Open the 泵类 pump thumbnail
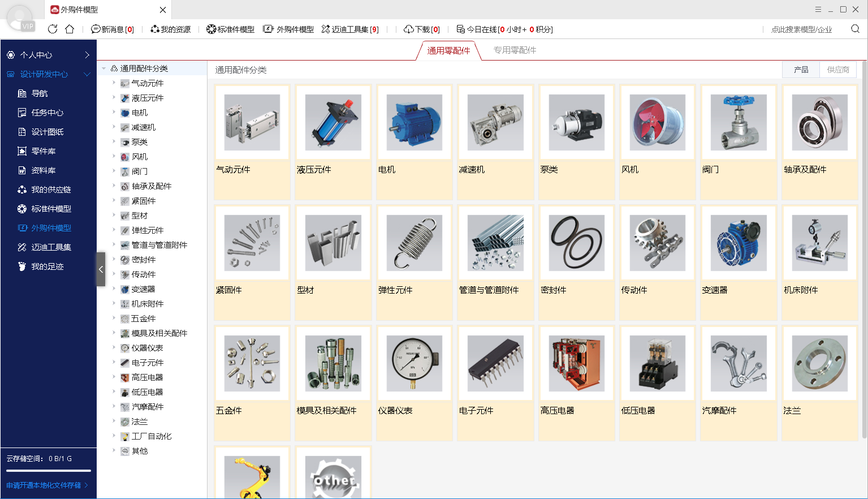Viewport: 868px width, 499px height. pyautogui.click(x=576, y=123)
